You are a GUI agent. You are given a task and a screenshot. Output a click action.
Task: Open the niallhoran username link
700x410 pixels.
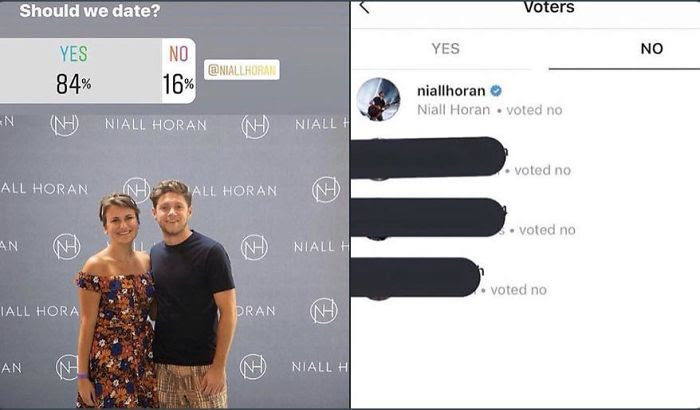coord(451,91)
